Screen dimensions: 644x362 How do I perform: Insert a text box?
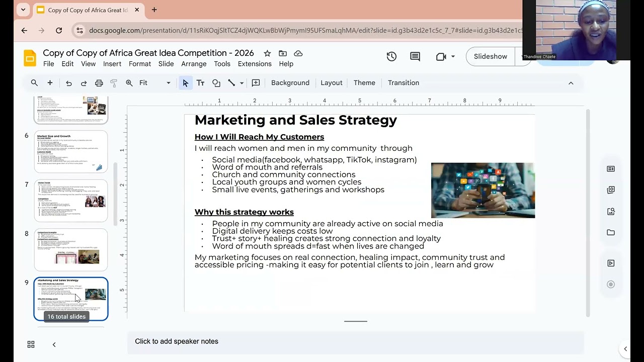pos(200,83)
